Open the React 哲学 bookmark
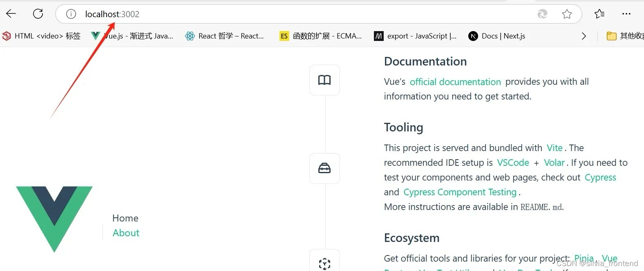The height and width of the screenshot is (271, 644). point(224,36)
